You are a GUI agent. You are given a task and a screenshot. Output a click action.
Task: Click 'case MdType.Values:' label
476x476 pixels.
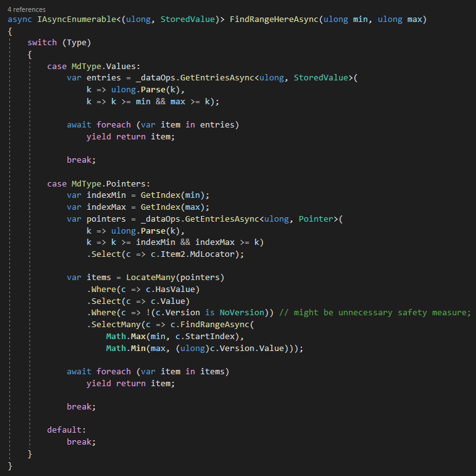point(94,66)
